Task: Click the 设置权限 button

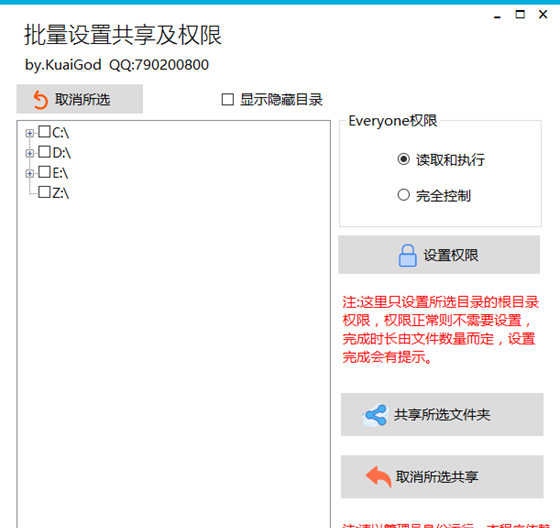Action: tap(439, 255)
